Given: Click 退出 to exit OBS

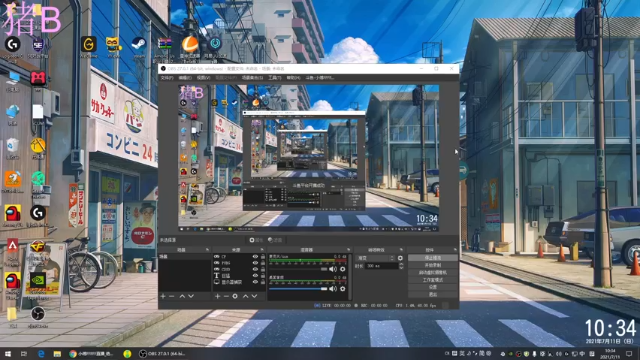Looking at the screenshot, I should [433, 294].
